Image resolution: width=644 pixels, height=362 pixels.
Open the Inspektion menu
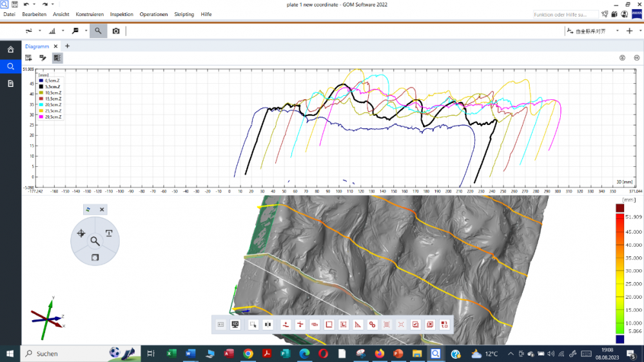[x=121, y=14]
